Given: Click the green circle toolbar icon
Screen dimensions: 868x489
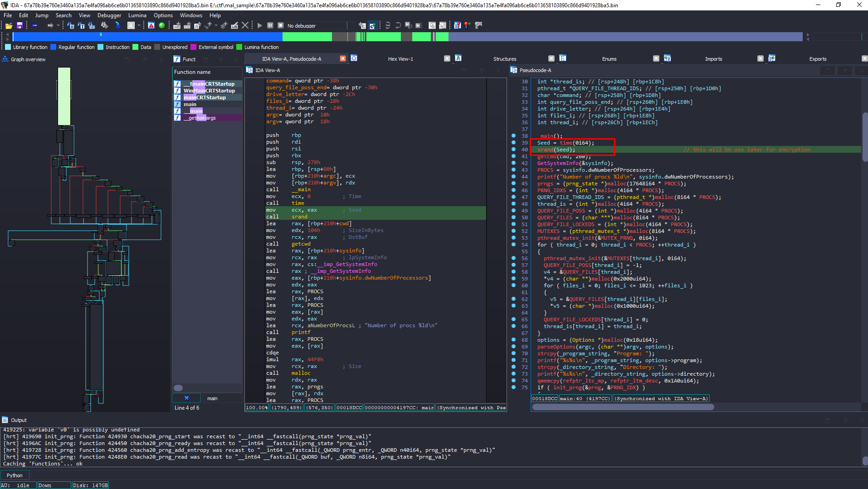Looking at the screenshot, I should point(162,25).
